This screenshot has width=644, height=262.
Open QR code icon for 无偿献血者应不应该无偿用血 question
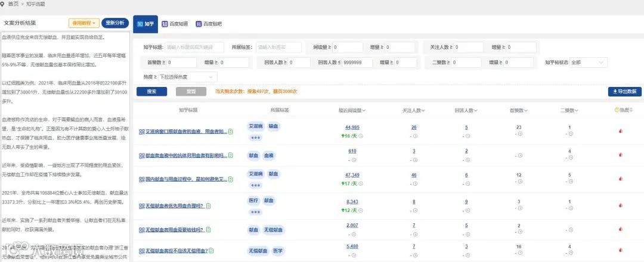click(x=142, y=251)
